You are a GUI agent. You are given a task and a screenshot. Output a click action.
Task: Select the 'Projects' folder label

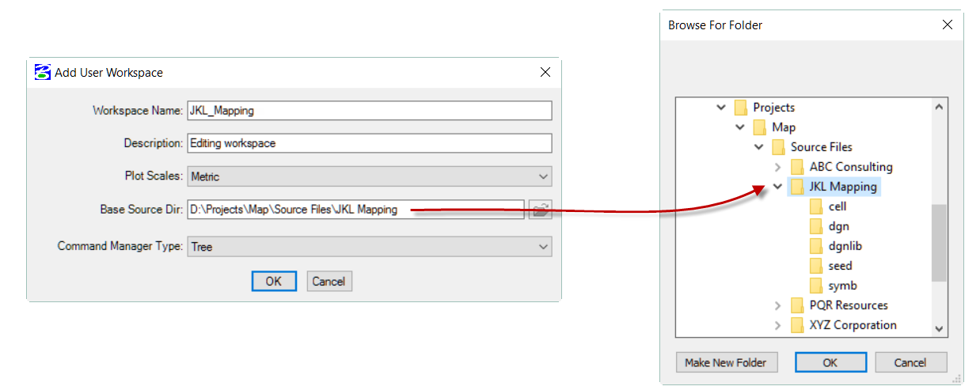pyautogui.click(x=773, y=108)
